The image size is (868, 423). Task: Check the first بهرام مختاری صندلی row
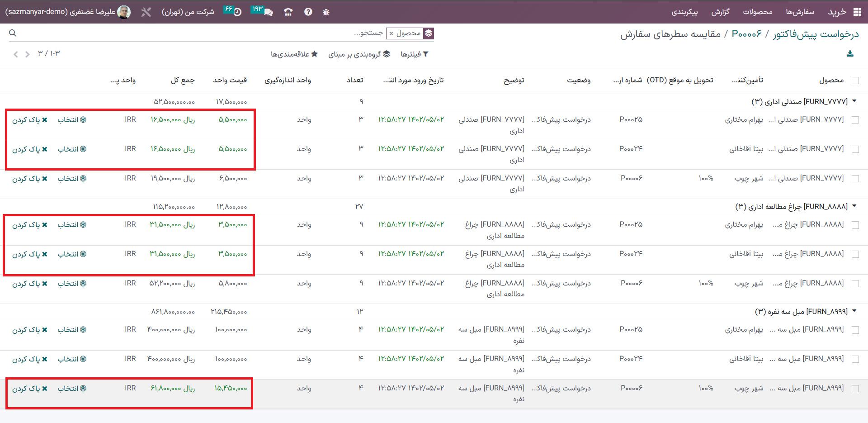point(855,120)
